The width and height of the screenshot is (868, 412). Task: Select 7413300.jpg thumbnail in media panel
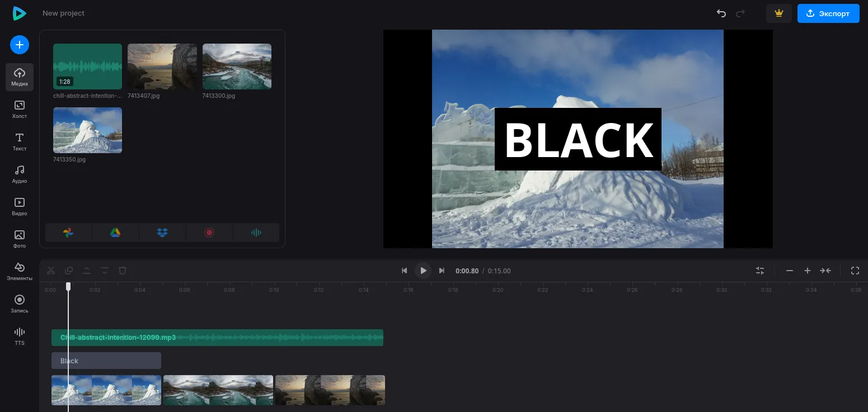237,67
